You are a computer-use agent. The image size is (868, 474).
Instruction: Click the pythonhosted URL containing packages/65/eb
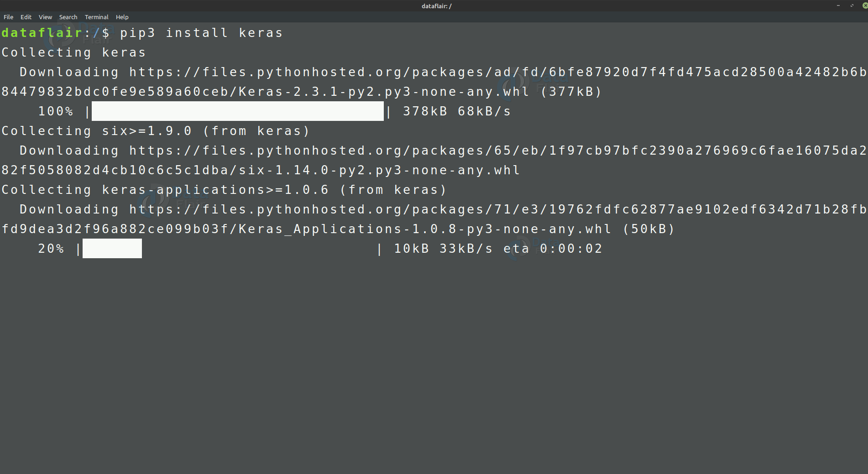[498, 151]
